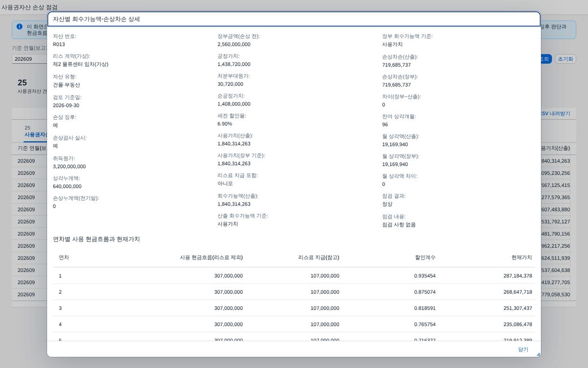
Task: Click discount factor 0.818591 in year 3
Action: tap(425, 308)
